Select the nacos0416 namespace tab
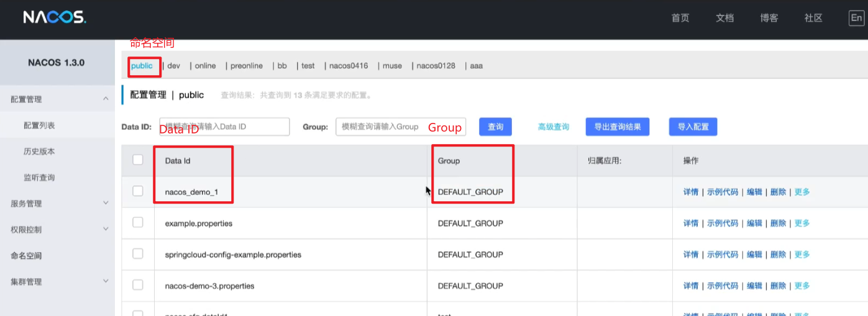 click(x=349, y=66)
